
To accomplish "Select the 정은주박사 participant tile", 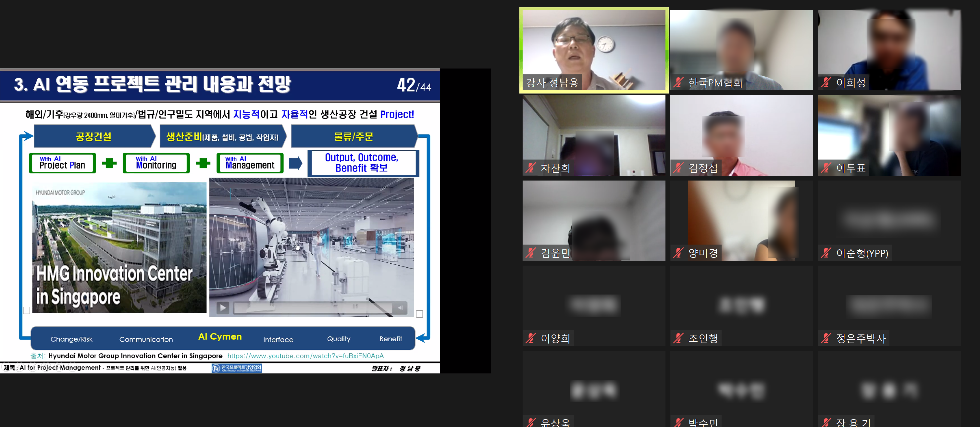I will pyautogui.click(x=889, y=306).
